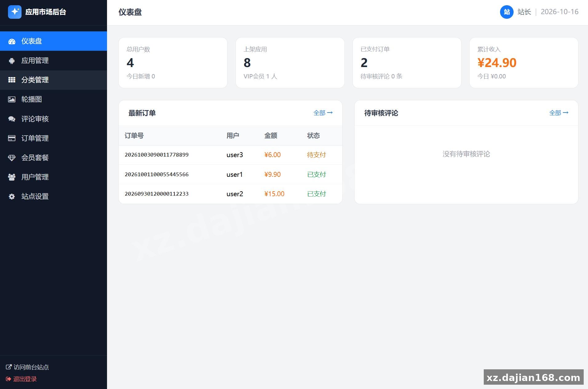This screenshot has width=588, height=389.
Task: Open the 用户管理 sidebar entry
Action: pyautogui.click(x=54, y=177)
